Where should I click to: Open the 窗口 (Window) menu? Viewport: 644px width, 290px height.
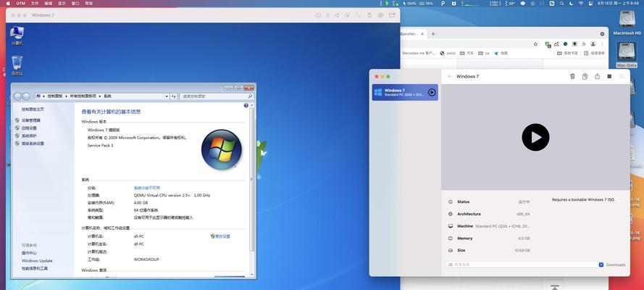[75, 4]
